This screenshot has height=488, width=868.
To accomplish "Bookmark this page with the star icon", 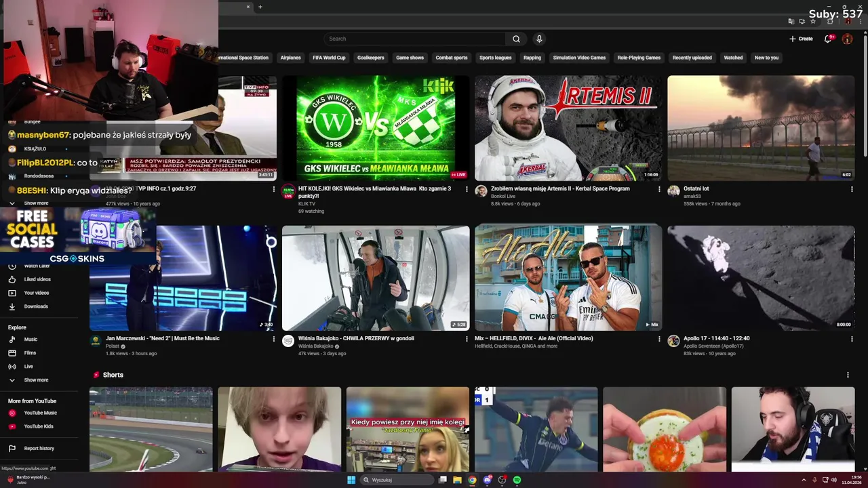I will [x=813, y=22].
